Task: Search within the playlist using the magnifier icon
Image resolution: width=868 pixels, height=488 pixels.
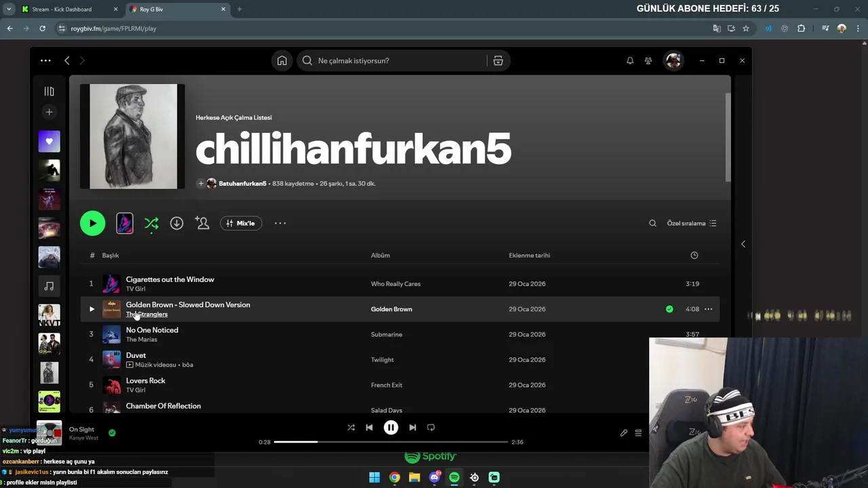Action: click(652, 224)
